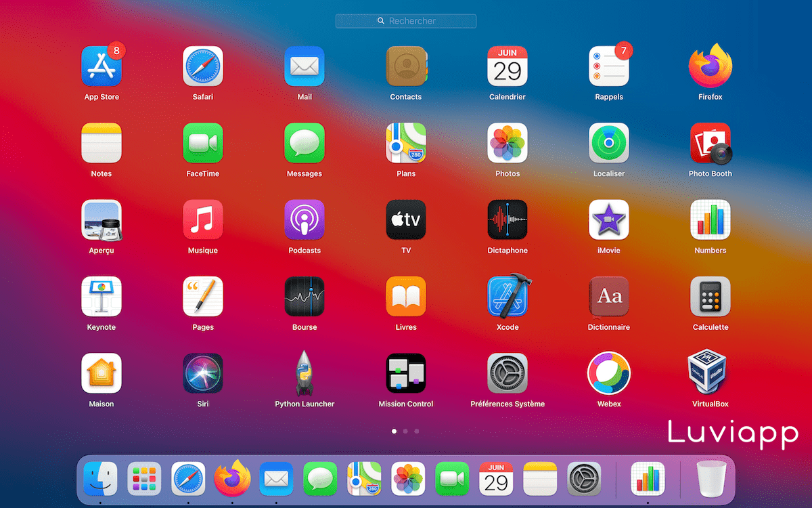This screenshot has width=812, height=508.
Task: Open the Localiser app
Action: click(608, 143)
